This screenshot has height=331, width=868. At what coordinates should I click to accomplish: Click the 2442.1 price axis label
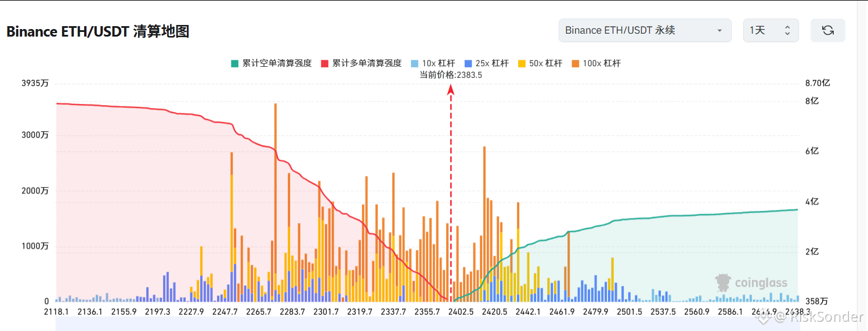pos(528,312)
